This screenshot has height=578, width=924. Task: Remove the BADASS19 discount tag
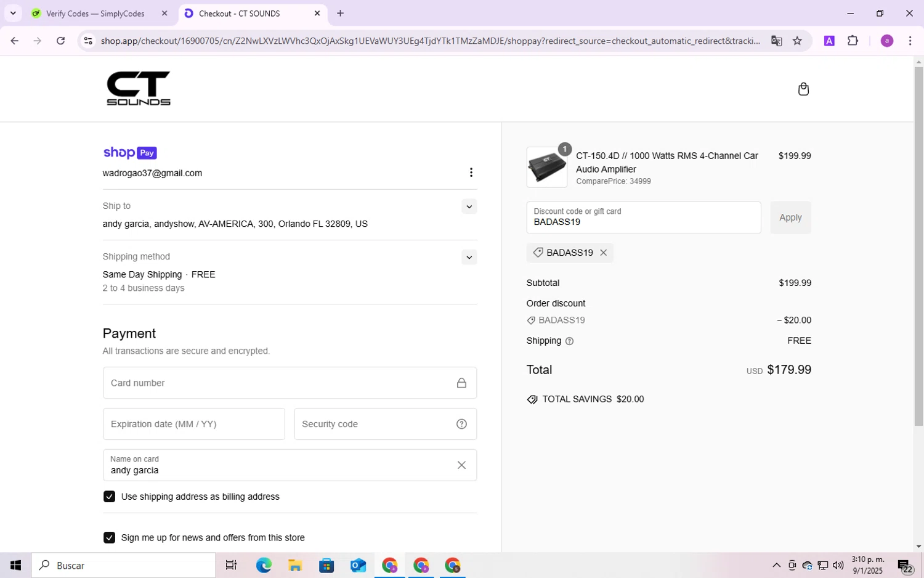click(604, 253)
